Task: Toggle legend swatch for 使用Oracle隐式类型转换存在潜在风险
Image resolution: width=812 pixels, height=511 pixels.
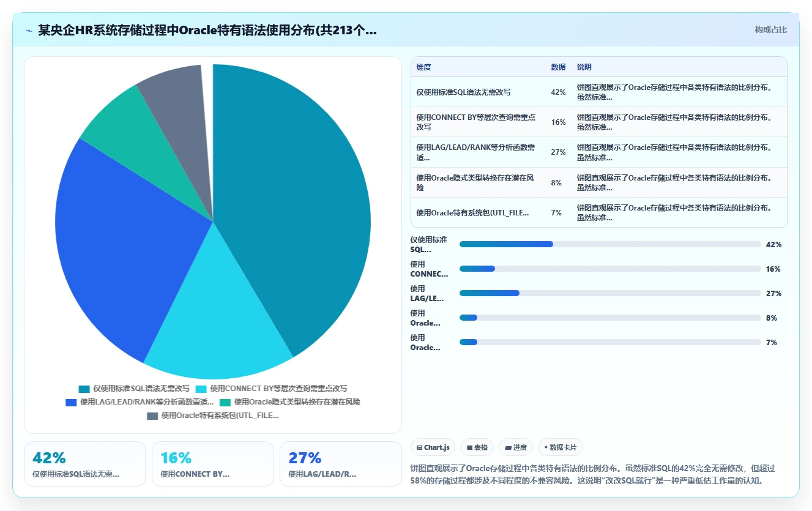Action: coord(226,402)
